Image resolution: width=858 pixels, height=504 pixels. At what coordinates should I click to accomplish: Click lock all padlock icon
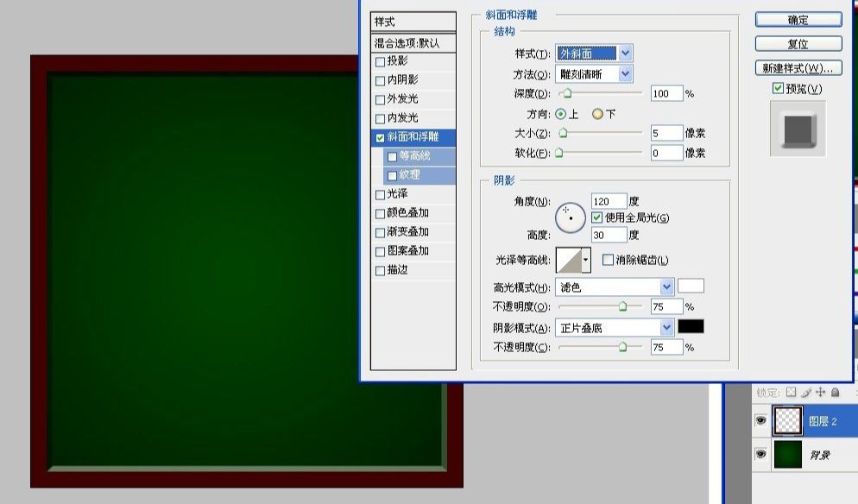click(835, 392)
